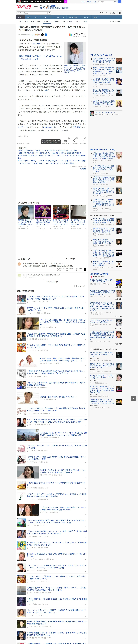The height and width of the screenshot is (644, 138).
Task: Open the ライブ navigation tab
Action: point(37,17)
